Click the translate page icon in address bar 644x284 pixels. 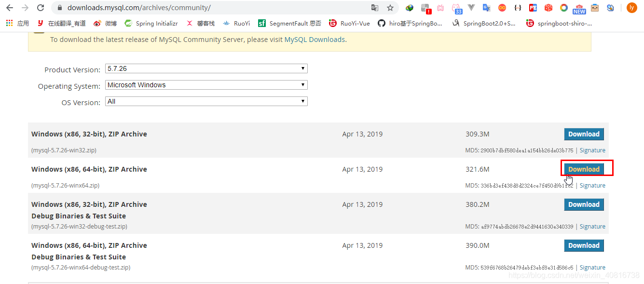point(375,8)
